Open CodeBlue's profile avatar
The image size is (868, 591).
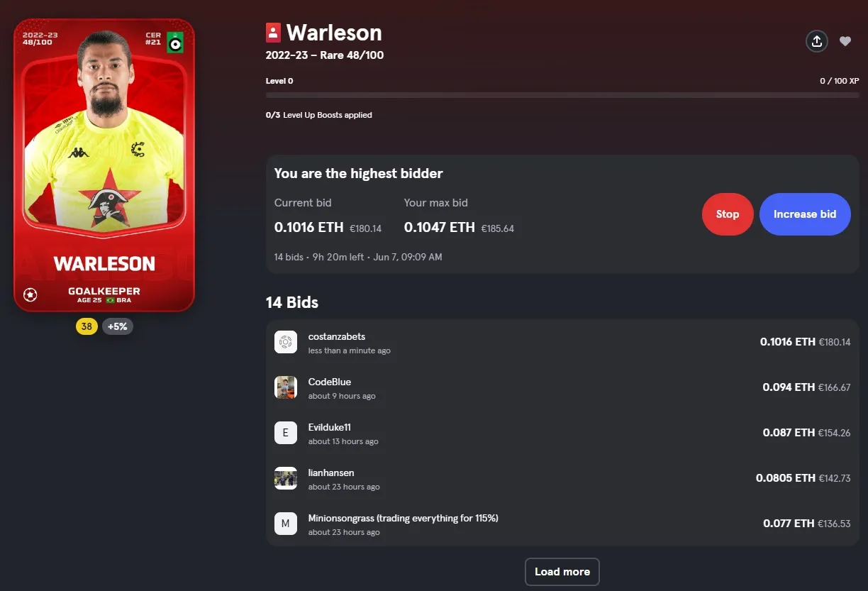click(286, 387)
